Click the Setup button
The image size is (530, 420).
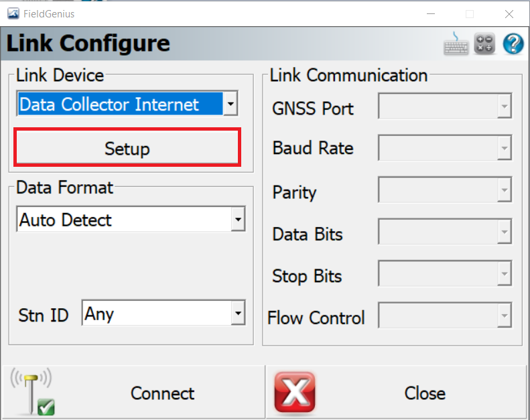point(127,147)
